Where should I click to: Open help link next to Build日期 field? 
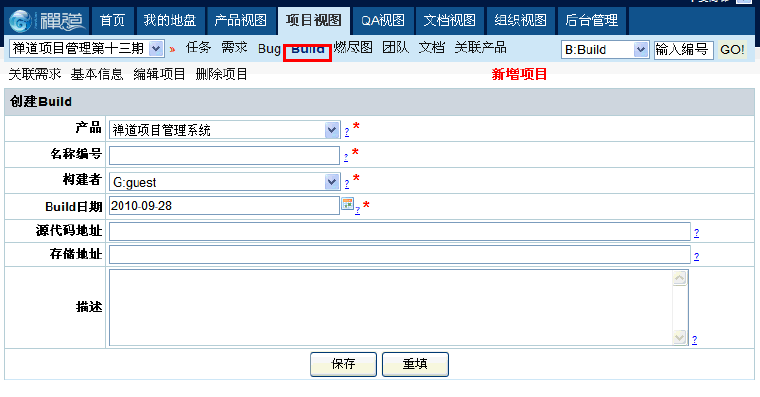coord(357,210)
